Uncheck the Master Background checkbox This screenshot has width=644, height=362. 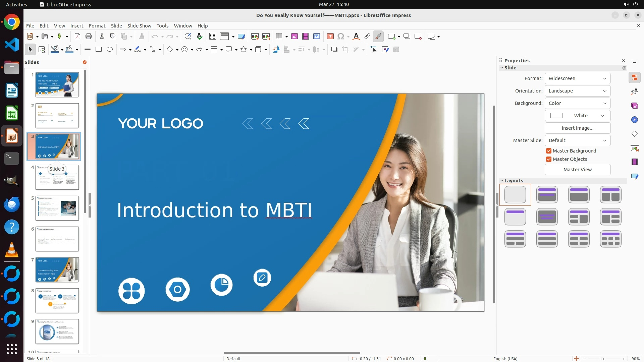549,151
